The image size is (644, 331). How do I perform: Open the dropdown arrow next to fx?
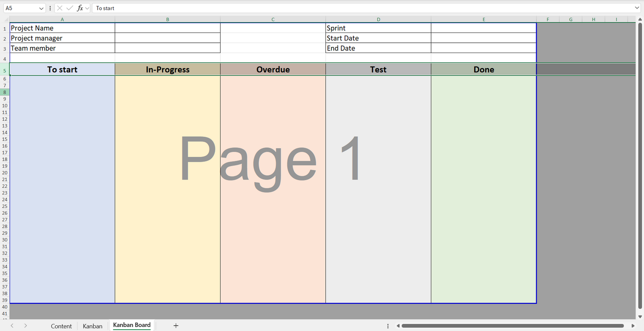(86, 8)
